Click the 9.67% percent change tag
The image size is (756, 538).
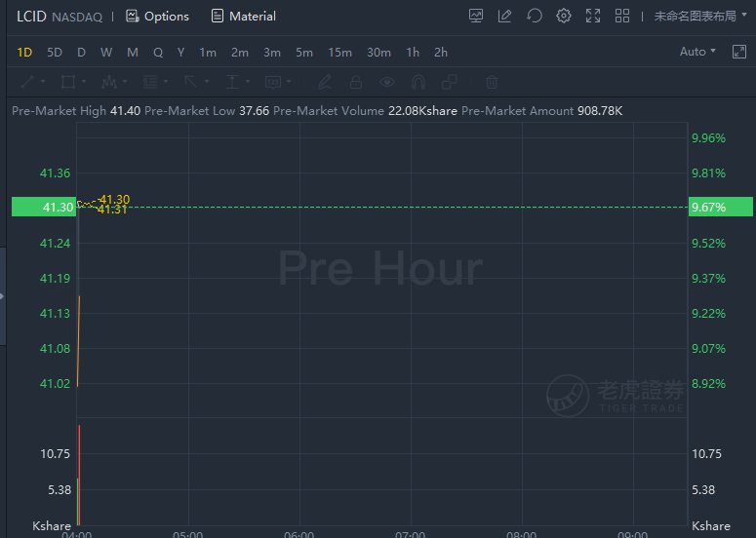point(720,207)
